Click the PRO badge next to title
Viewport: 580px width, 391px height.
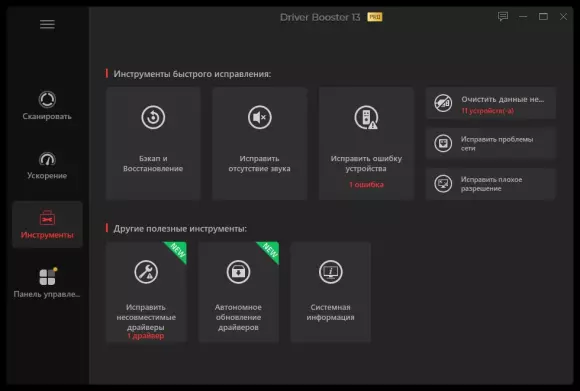(375, 17)
